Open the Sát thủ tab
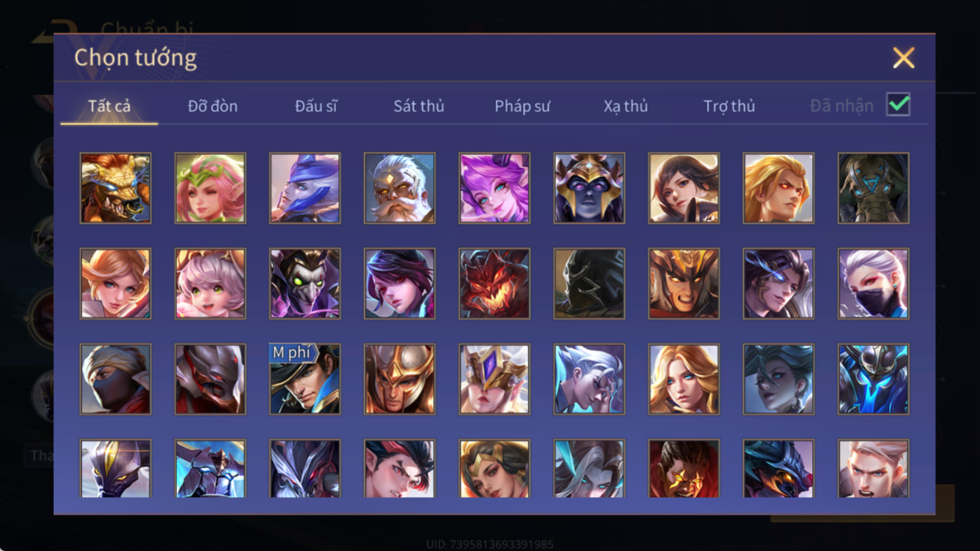Image resolution: width=980 pixels, height=551 pixels. [418, 106]
